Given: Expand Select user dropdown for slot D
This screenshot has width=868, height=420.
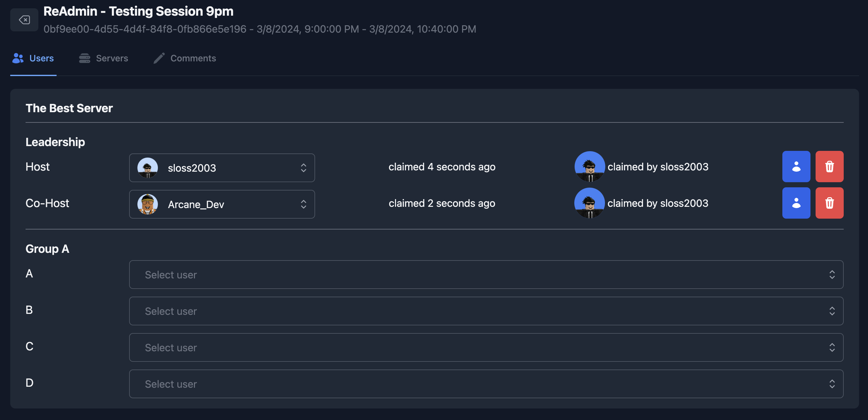Looking at the screenshot, I should [x=486, y=384].
